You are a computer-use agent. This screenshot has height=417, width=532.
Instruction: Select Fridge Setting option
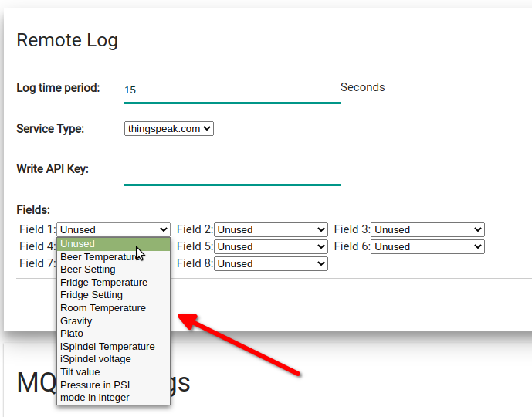(x=114, y=295)
